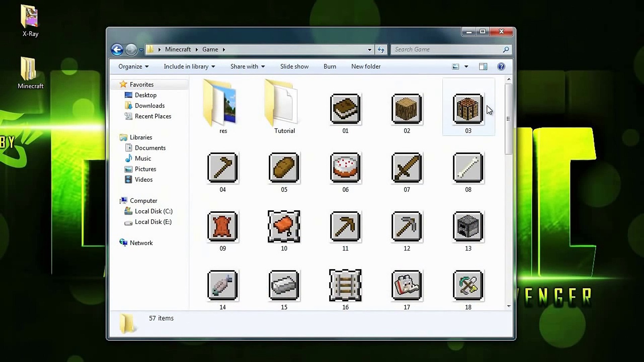Viewport: 644px width, 362px height.
Task: Select Network in navigation pane
Action: (141, 243)
